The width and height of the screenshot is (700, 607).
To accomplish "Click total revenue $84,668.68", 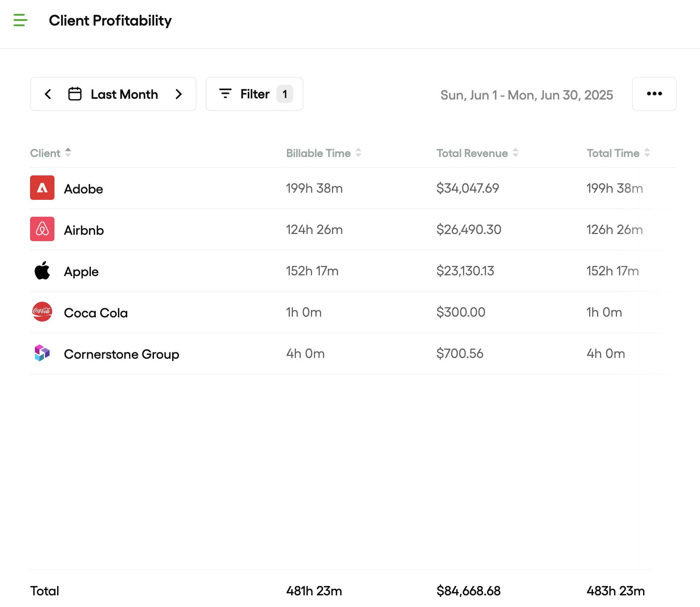I will 468,591.
